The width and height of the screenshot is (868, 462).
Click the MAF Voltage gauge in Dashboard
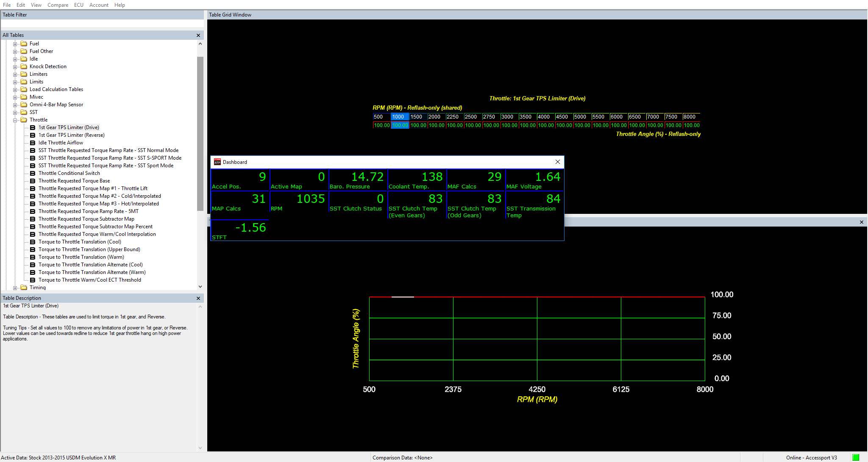534,180
